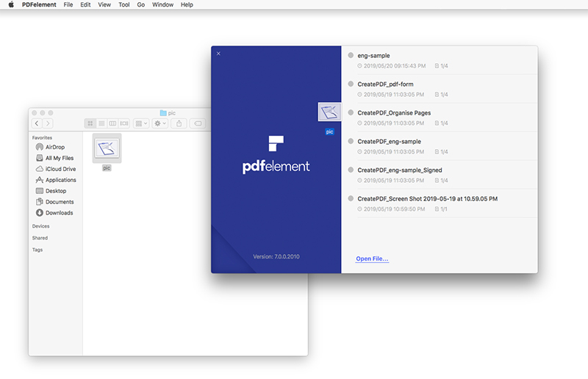Open the Finder gear action menu
The image size is (588, 379).
point(160,123)
